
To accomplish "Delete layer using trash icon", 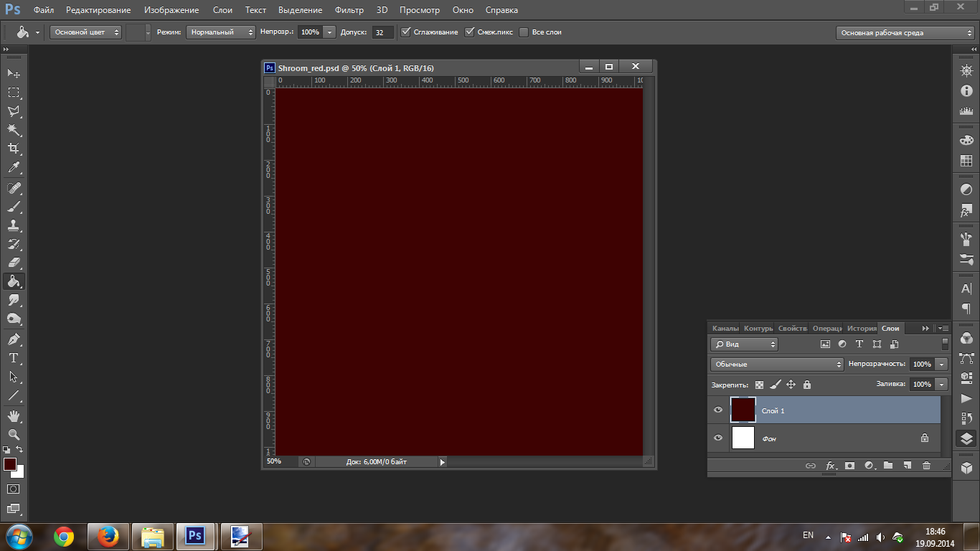I will coord(926,466).
